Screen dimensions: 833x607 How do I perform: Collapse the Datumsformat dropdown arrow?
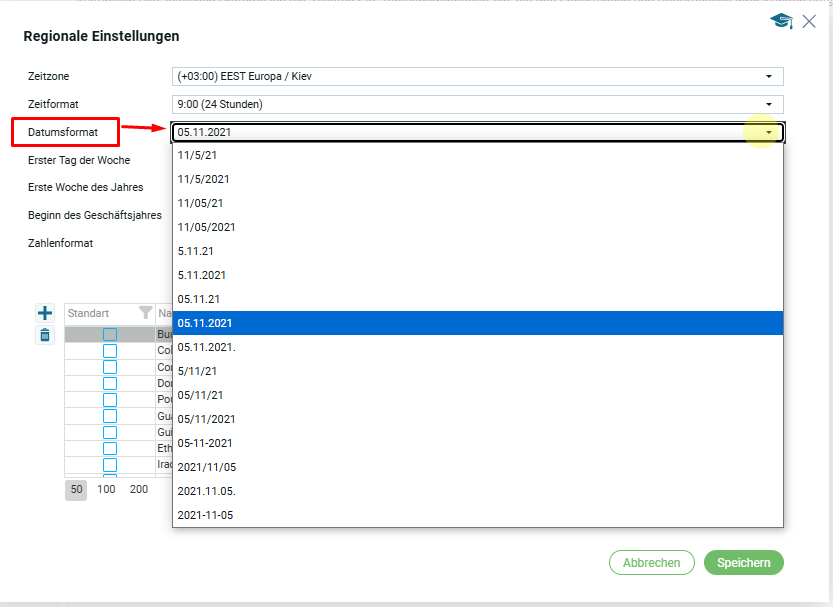(768, 132)
